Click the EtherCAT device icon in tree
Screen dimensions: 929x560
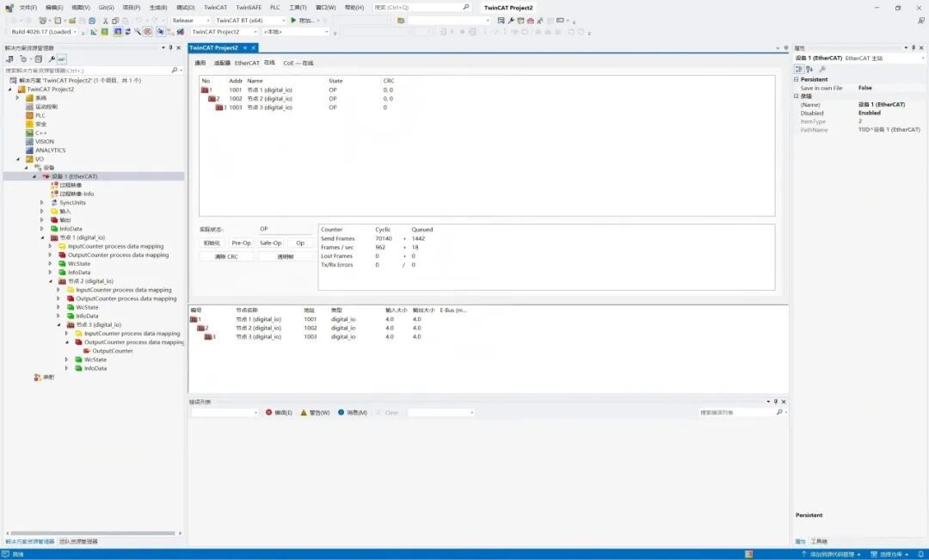tap(46, 176)
